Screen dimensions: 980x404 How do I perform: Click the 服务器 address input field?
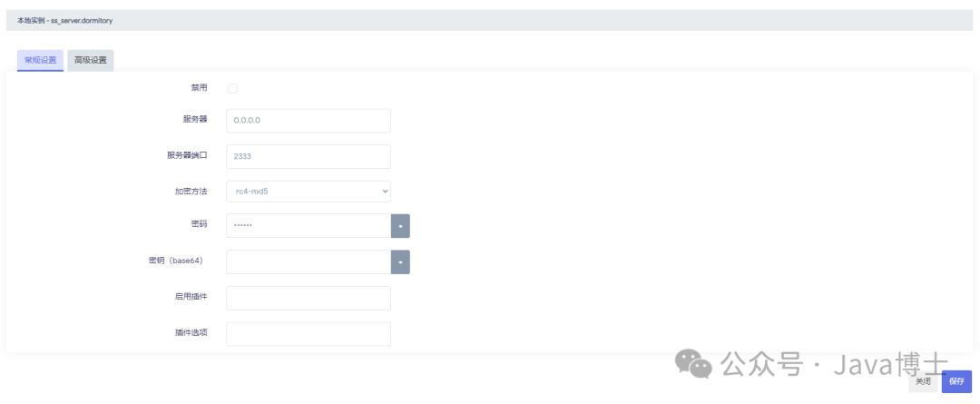point(308,121)
